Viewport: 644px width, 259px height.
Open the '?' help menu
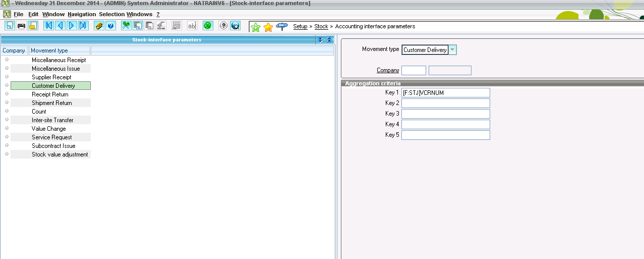[158, 14]
